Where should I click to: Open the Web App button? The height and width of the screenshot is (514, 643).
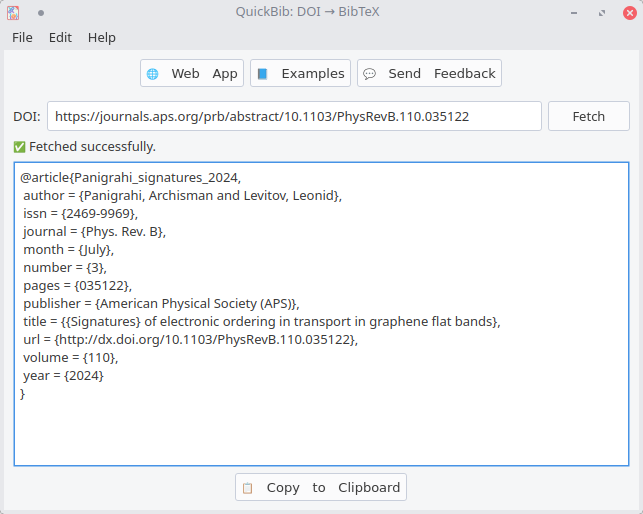pos(192,73)
